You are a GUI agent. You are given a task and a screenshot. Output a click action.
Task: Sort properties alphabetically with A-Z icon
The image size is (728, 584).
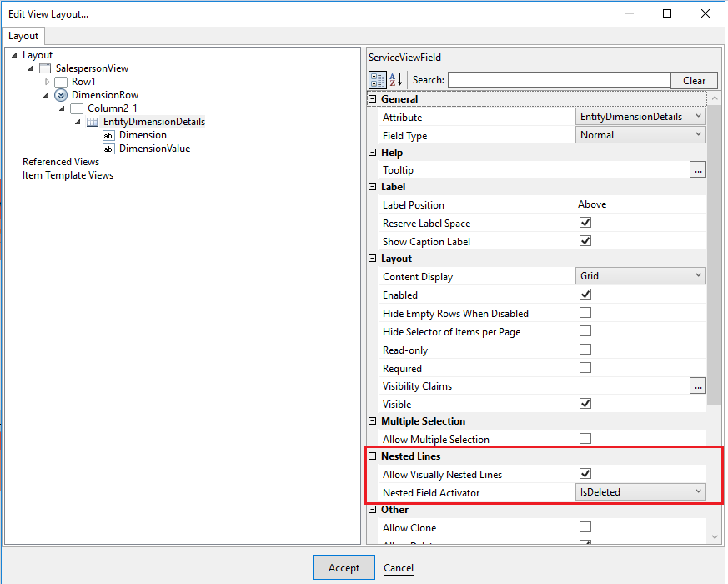(x=395, y=80)
